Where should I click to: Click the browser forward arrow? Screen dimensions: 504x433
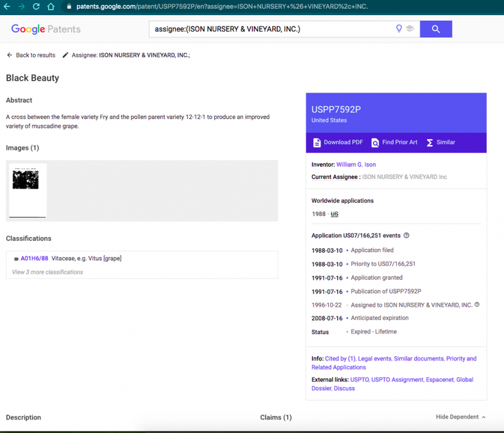21,6
